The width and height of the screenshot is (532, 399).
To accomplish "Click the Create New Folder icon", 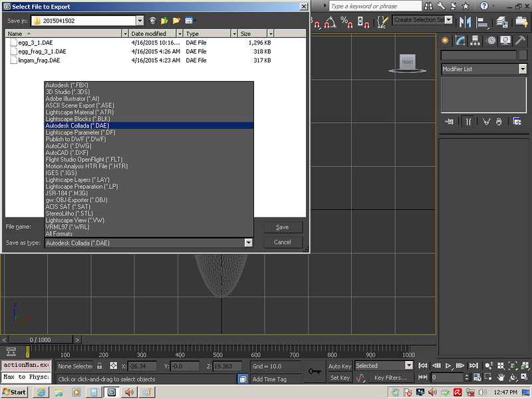I will (176, 21).
